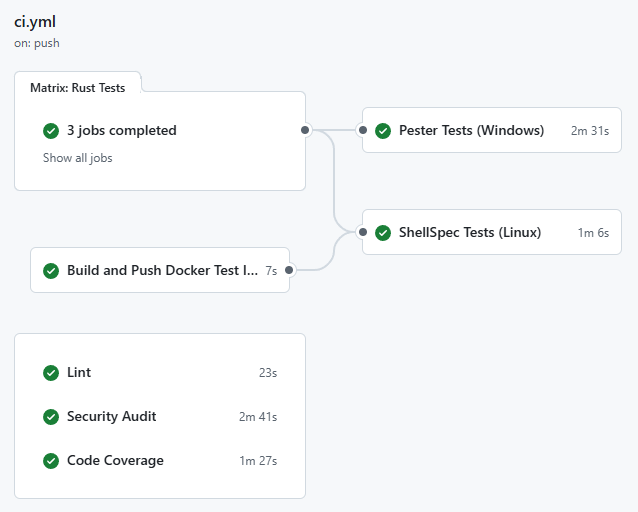The width and height of the screenshot is (638, 512).
Task: Click the ci.yml workflow title
Action: pyautogui.click(x=33, y=23)
